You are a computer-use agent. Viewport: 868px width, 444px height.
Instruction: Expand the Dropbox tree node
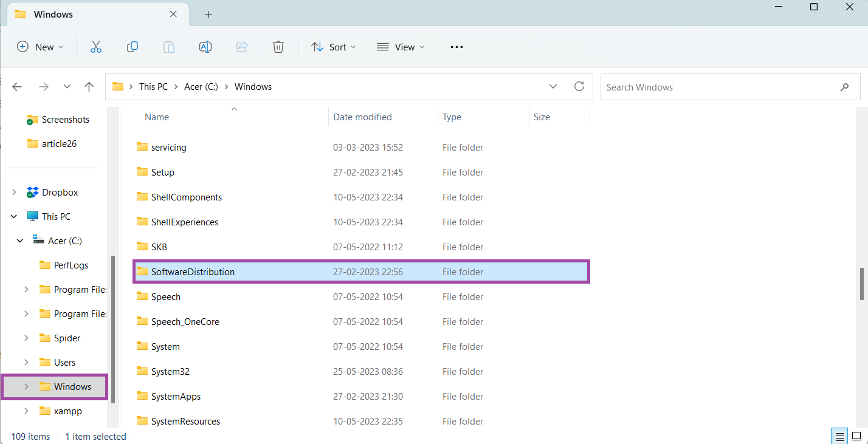point(14,193)
